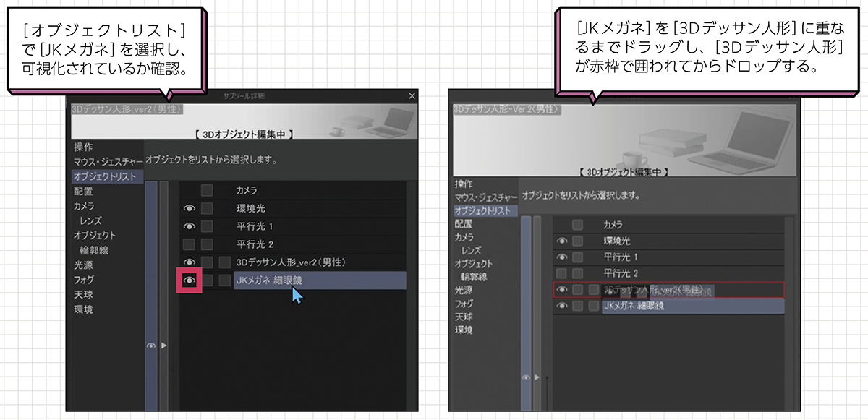Select マウス・ジェスチャー category in left panel
This screenshot has width=868, height=420.
108,161
